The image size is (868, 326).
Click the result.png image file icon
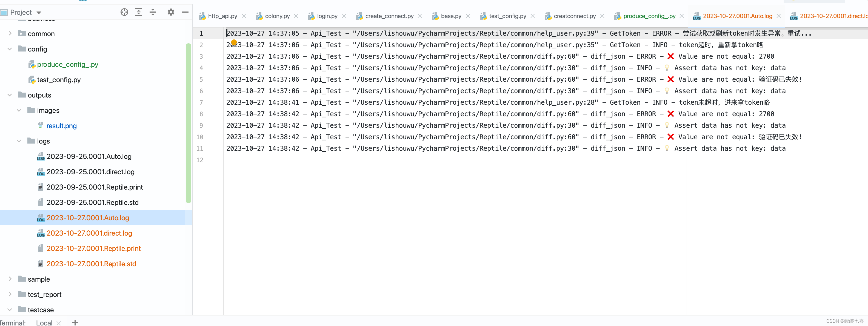point(41,126)
